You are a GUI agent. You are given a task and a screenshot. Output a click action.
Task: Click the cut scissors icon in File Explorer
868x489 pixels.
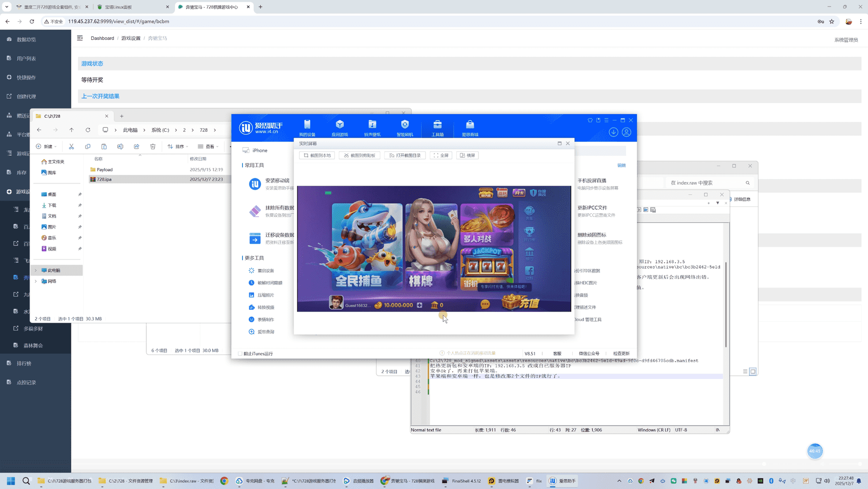[71, 146]
